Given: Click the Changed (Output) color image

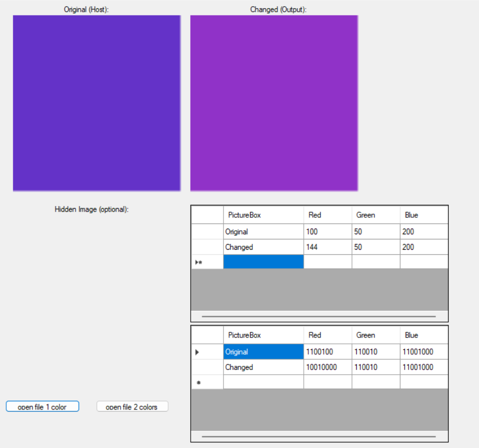Looking at the screenshot, I should pos(274,103).
